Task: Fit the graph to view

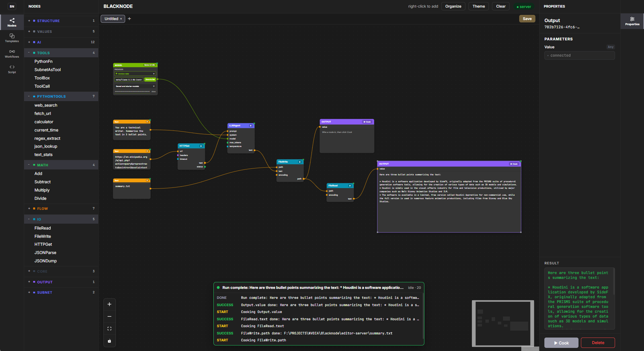Action: 109,329
